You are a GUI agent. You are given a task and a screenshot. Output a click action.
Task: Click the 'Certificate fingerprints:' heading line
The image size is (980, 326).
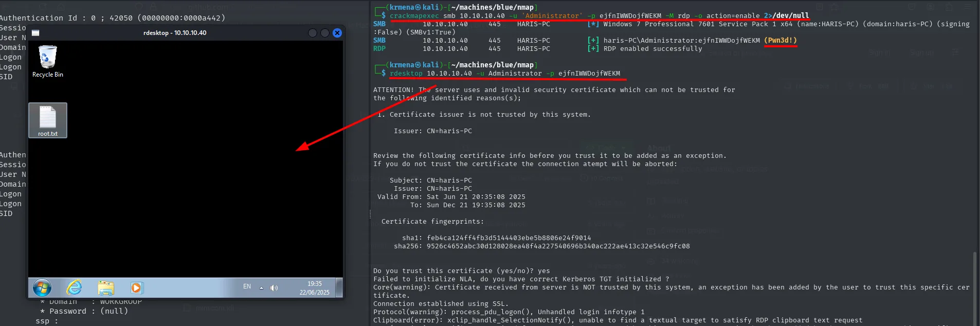point(433,222)
